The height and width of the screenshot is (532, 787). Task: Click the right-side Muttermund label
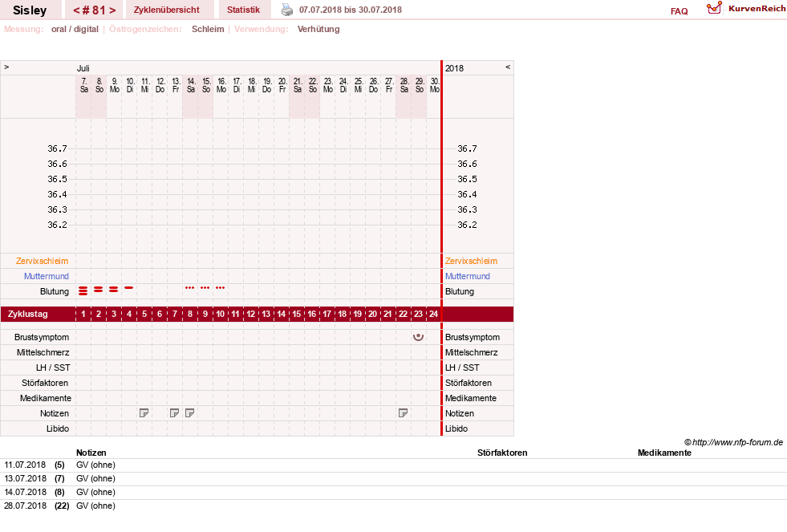(x=467, y=276)
